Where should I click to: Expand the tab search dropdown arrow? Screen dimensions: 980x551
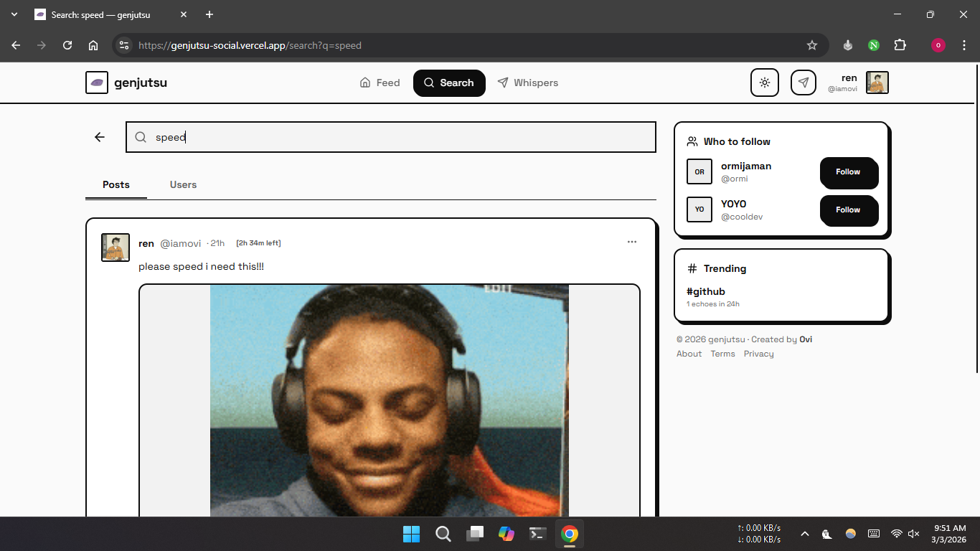(x=14, y=14)
